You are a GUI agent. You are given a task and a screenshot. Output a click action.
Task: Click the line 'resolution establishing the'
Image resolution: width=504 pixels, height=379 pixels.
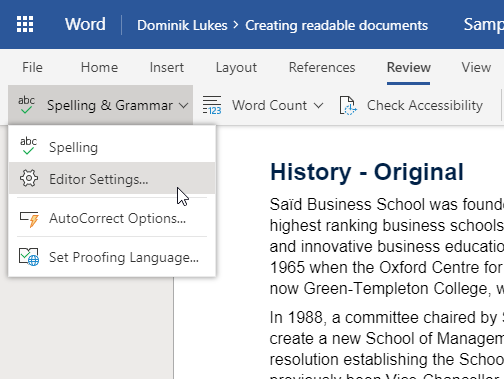pyautogui.click(x=387, y=359)
